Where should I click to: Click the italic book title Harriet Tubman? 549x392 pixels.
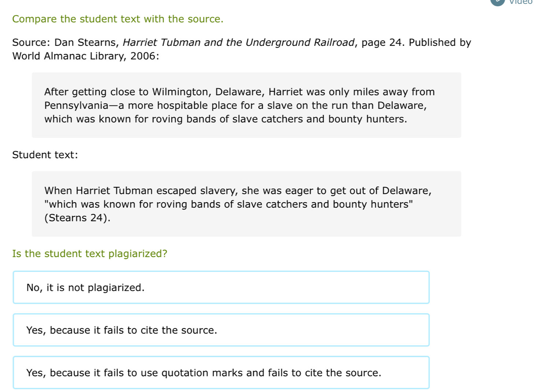tap(239, 42)
